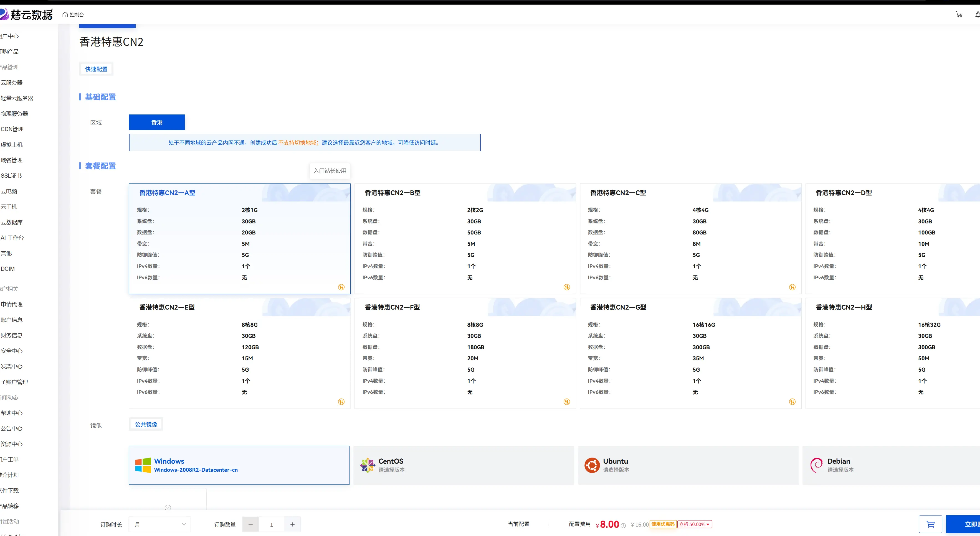Click the 使用优惠码 coupon button
This screenshot has height=536, width=980.
coord(663,524)
